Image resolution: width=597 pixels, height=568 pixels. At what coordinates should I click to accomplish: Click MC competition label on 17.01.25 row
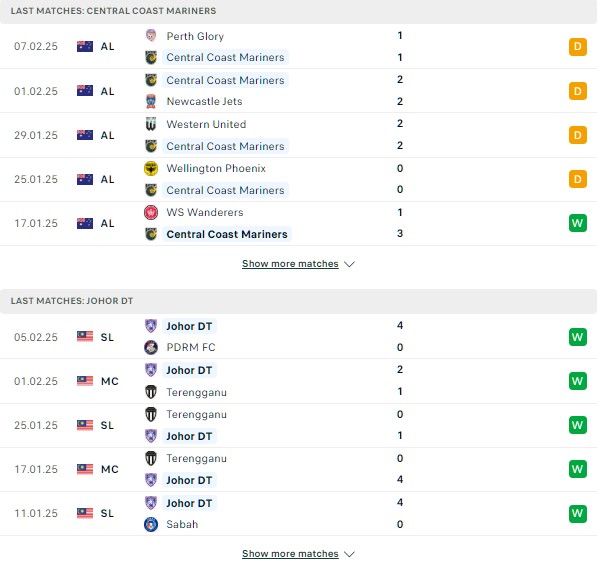pyautogui.click(x=110, y=469)
